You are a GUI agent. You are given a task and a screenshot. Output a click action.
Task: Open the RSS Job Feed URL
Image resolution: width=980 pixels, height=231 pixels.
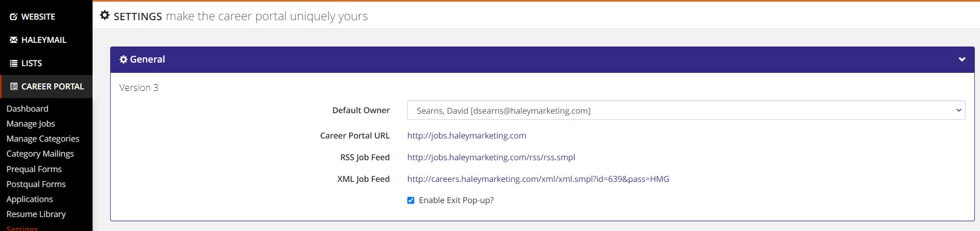coord(491,157)
